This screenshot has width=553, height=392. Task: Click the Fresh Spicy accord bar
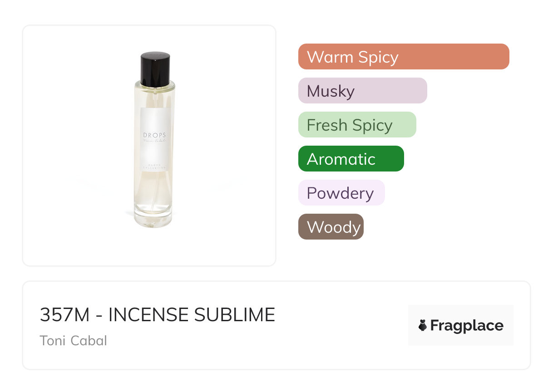click(357, 125)
